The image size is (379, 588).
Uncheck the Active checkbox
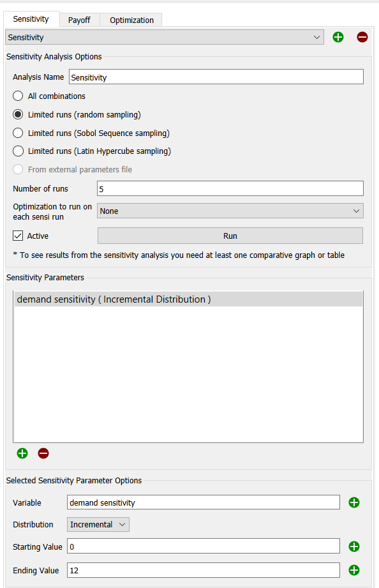coord(18,236)
